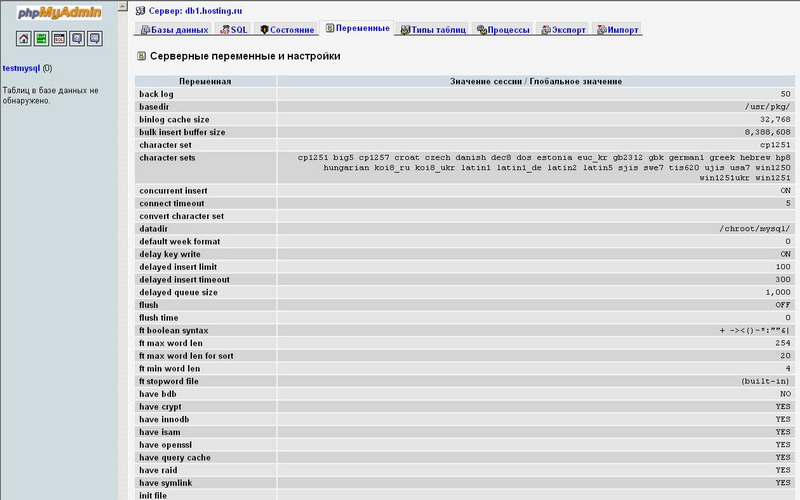800x500 pixels.
Task: Click the phpMyAdmin logo
Action: [59, 12]
